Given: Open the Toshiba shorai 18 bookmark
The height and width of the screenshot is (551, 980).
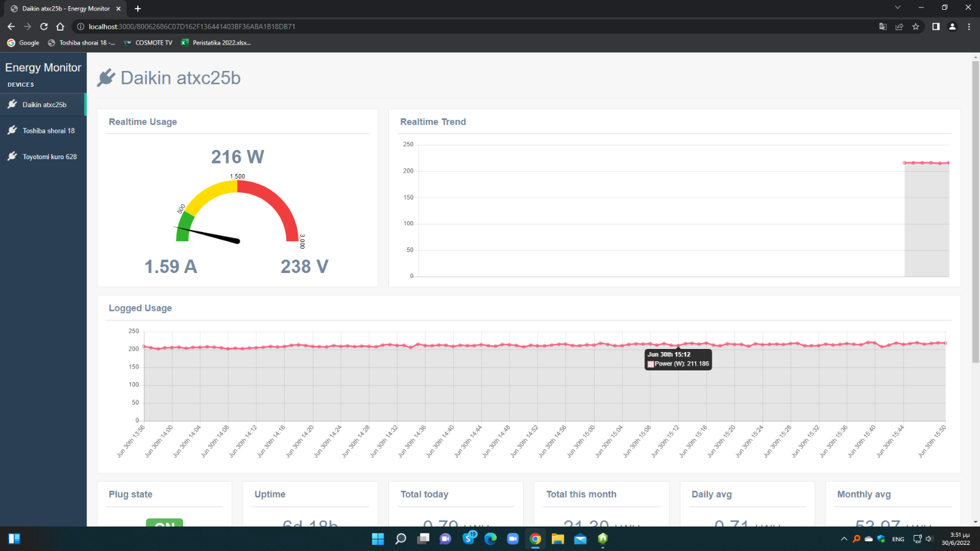Looking at the screenshot, I should (81, 43).
